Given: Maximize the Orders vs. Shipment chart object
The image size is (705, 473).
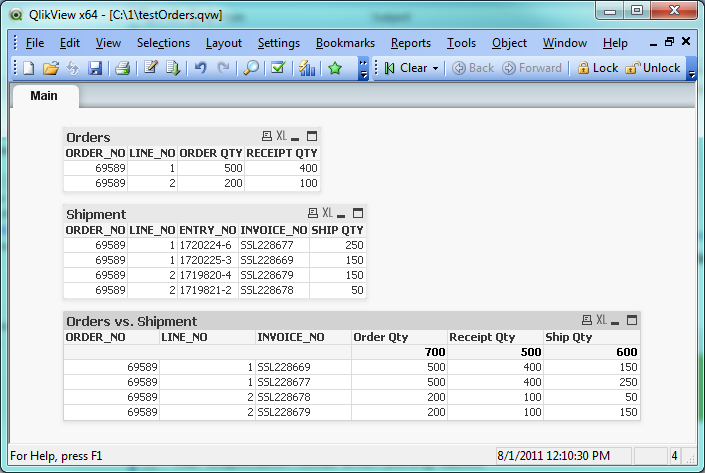Looking at the screenshot, I should [x=629, y=320].
